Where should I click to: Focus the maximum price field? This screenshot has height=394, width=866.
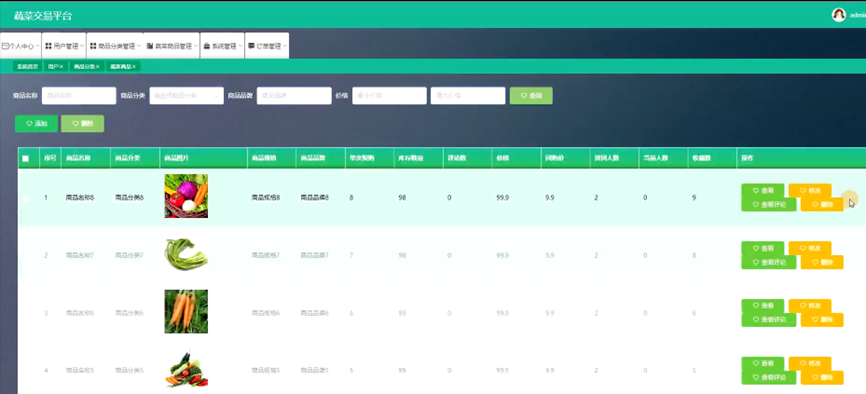coord(468,96)
